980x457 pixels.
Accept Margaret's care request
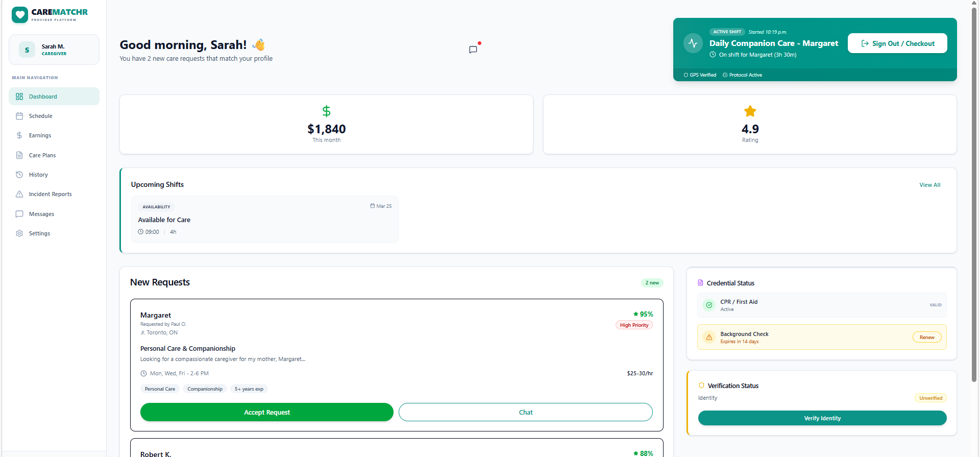pyautogui.click(x=267, y=412)
